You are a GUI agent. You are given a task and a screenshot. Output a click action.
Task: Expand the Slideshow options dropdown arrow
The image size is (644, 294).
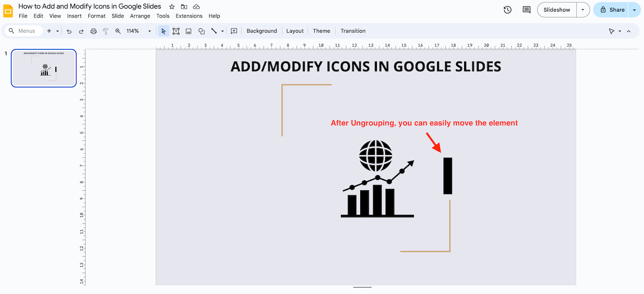[583, 10]
